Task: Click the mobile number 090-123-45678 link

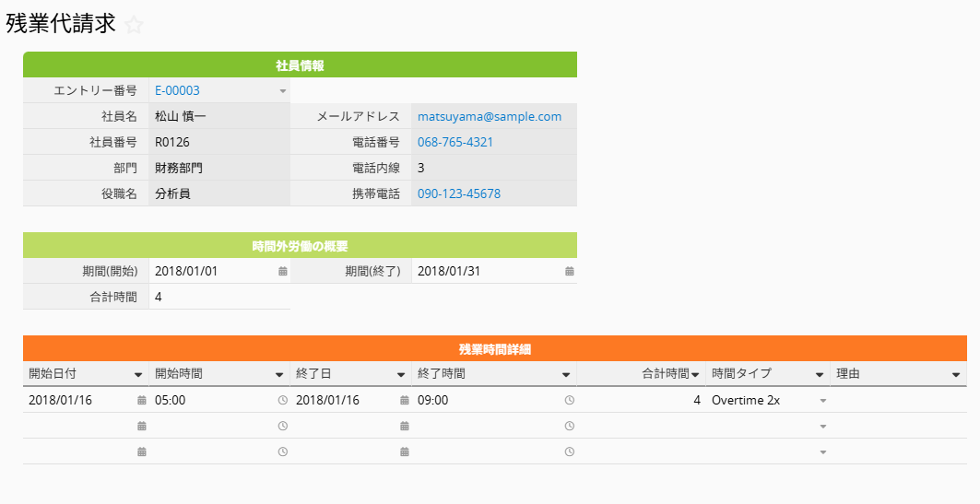Action: point(458,194)
